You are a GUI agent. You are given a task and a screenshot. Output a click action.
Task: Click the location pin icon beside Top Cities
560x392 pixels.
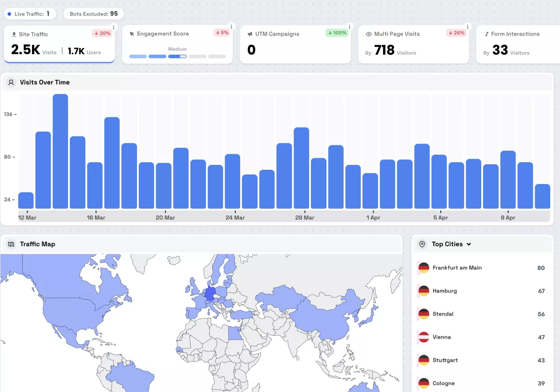tap(422, 244)
